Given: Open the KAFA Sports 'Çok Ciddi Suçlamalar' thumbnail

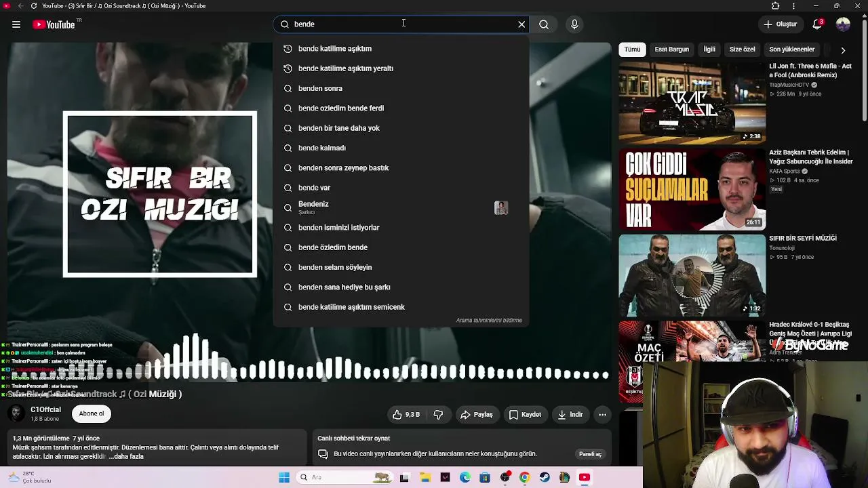Looking at the screenshot, I should 692,189.
